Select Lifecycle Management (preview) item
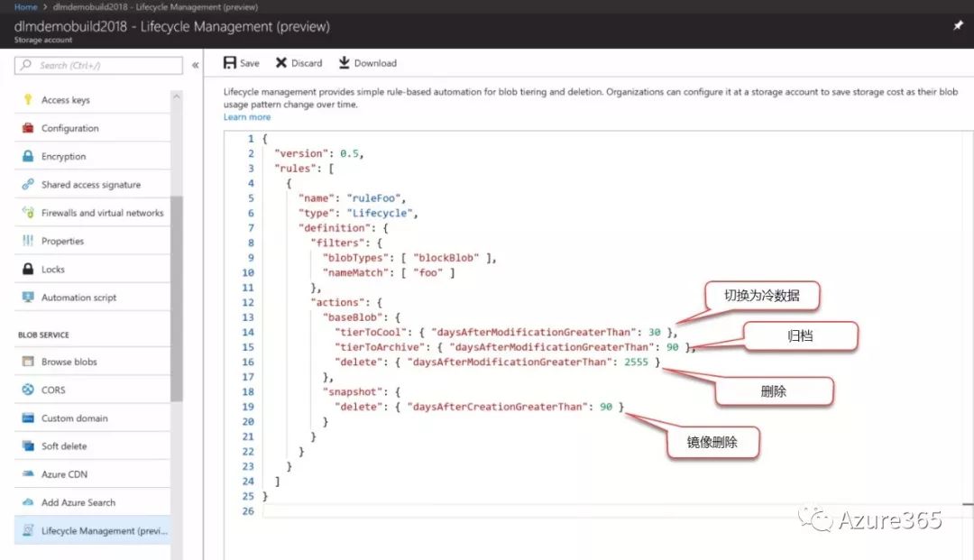The image size is (974, 560). coord(104,531)
